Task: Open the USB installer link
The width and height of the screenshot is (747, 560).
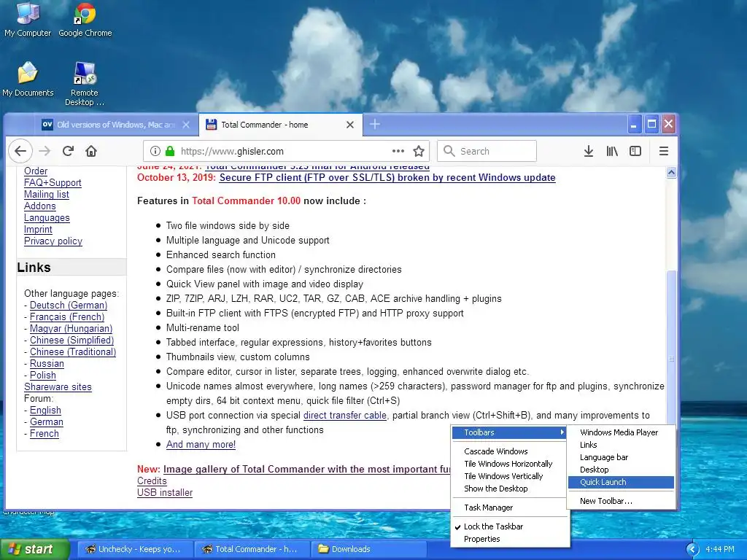Action: 165,492
